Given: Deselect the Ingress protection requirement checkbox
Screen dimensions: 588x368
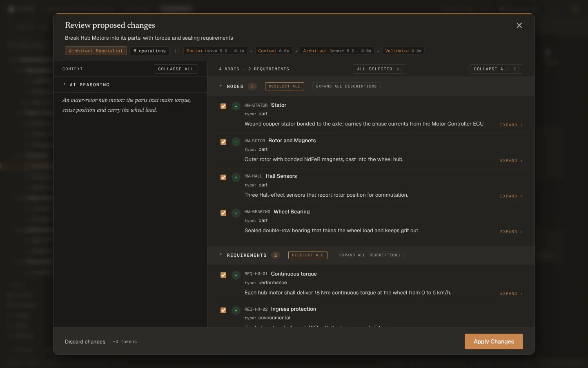Looking at the screenshot, I should (x=223, y=310).
